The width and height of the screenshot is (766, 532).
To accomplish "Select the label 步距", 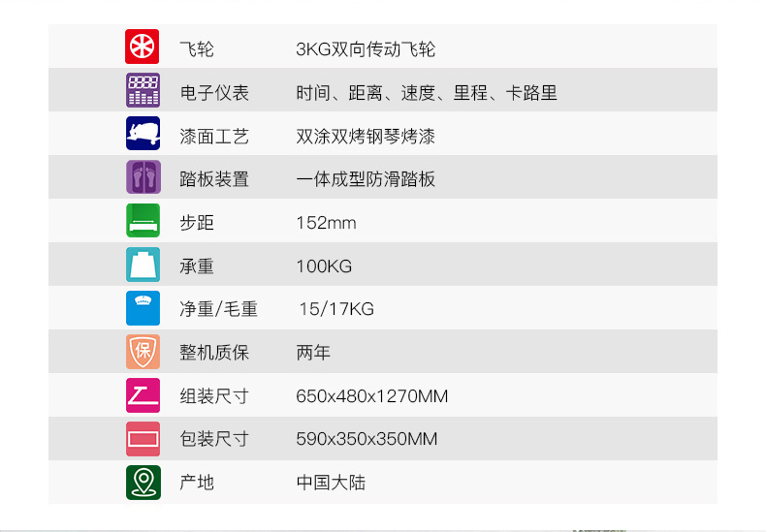I will pos(197,223).
